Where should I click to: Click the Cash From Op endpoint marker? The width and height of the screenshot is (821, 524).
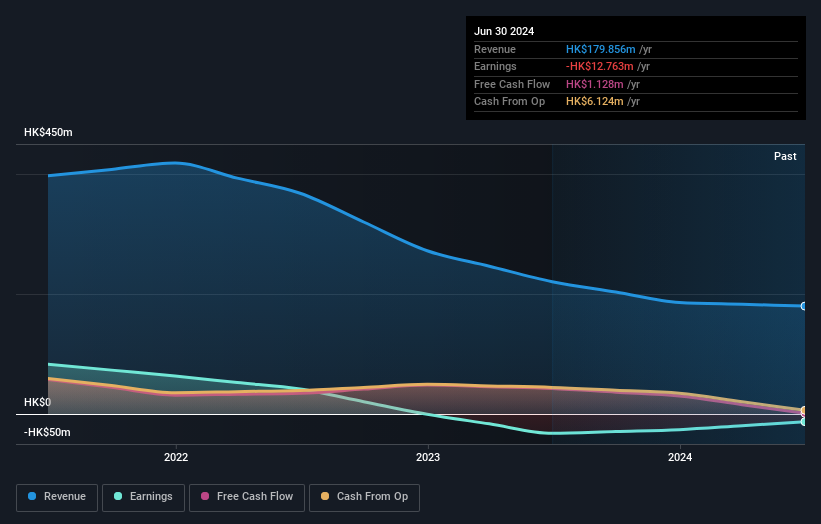[804, 410]
